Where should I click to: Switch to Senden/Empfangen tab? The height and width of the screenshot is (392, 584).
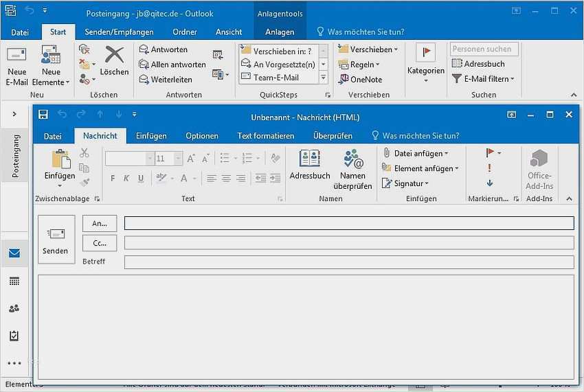(x=119, y=32)
